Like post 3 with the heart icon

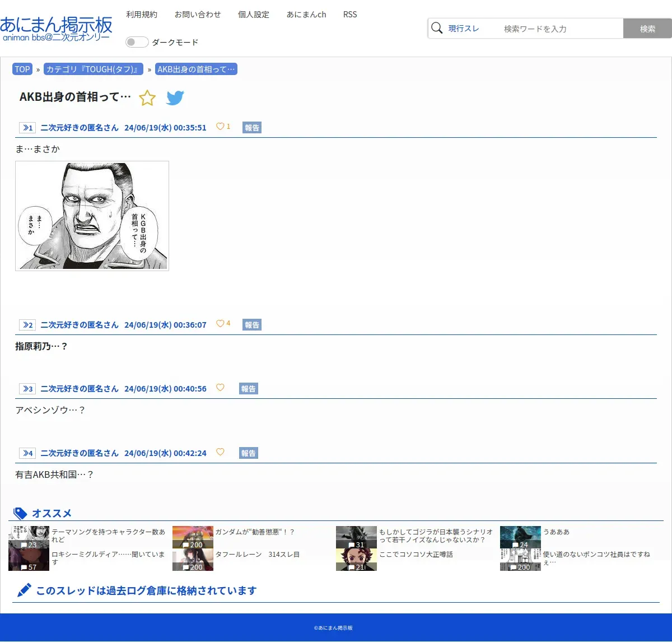pyautogui.click(x=220, y=388)
